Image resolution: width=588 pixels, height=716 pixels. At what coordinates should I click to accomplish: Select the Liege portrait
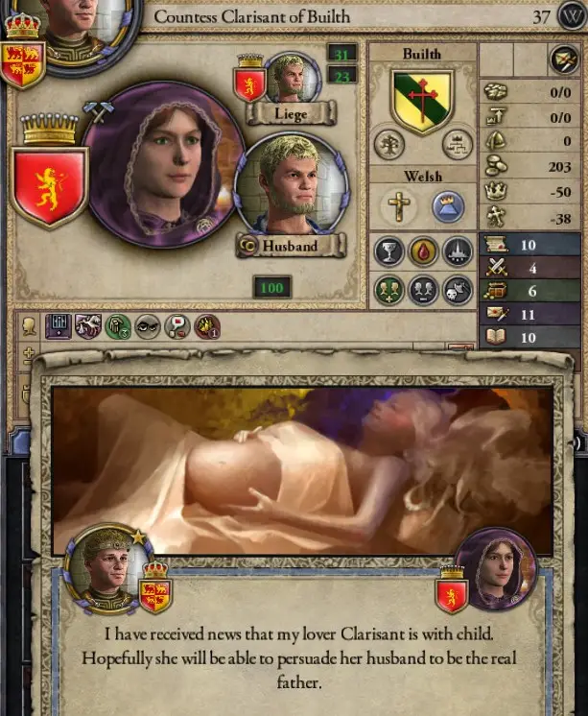(292, 78)
